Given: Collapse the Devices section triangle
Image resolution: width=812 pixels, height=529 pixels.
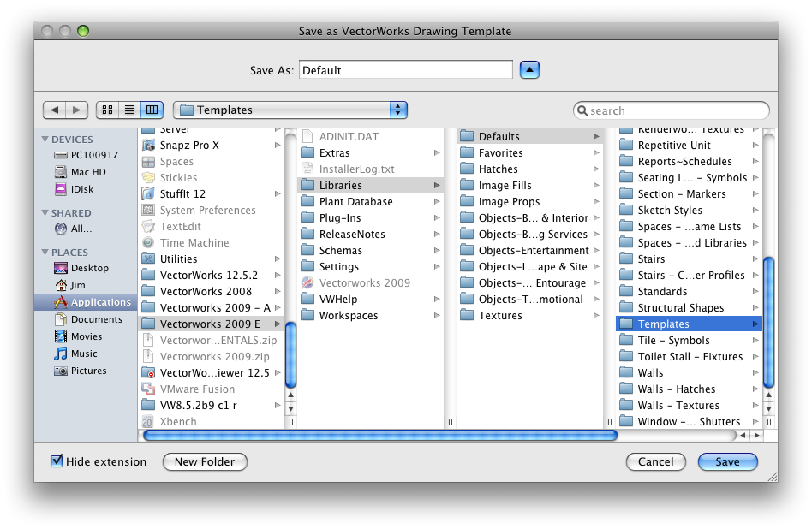Looking at the screenshot, I should coord(45,140).
